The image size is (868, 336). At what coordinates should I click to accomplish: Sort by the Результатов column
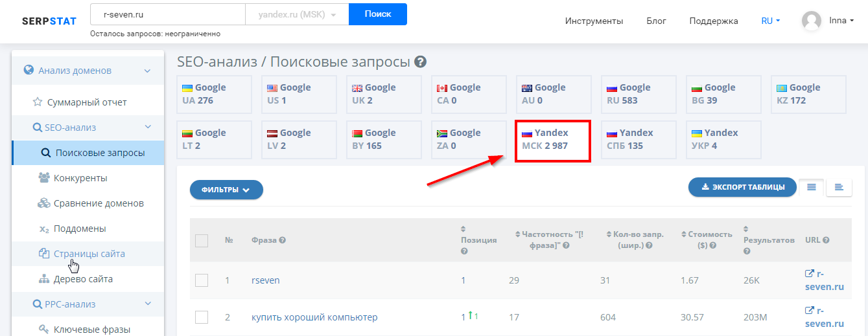coord(769,240)
